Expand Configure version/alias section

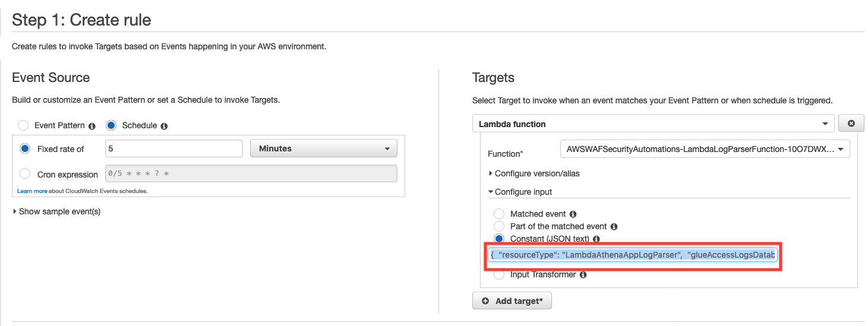(x=534, y=173)
